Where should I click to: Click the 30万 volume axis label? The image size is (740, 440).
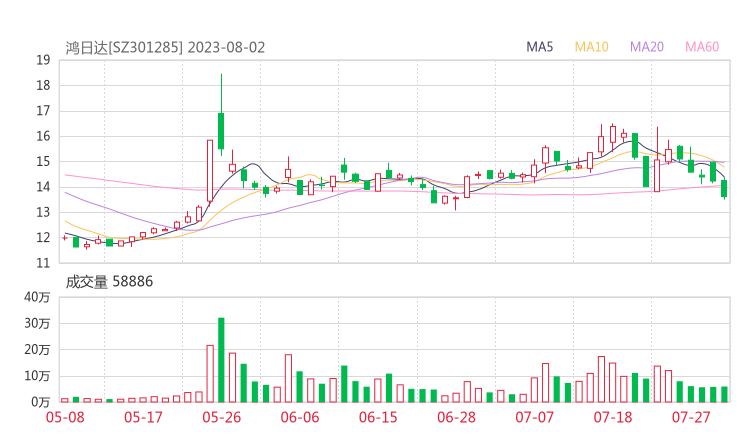click(x=37, y=323)
